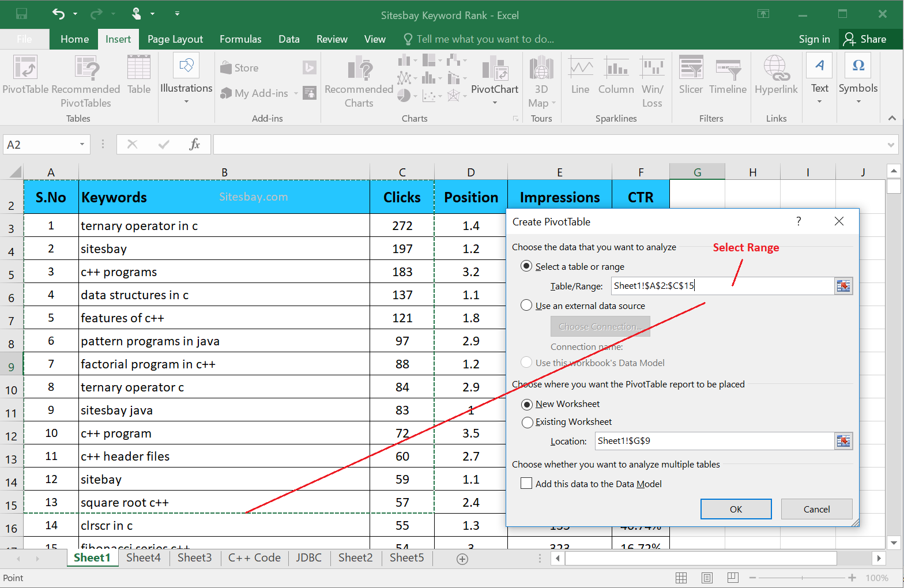Insert a Hyperlink
The width and height of the screenshot is (904, 588).
pyautogui.click(x=776, y=74)
